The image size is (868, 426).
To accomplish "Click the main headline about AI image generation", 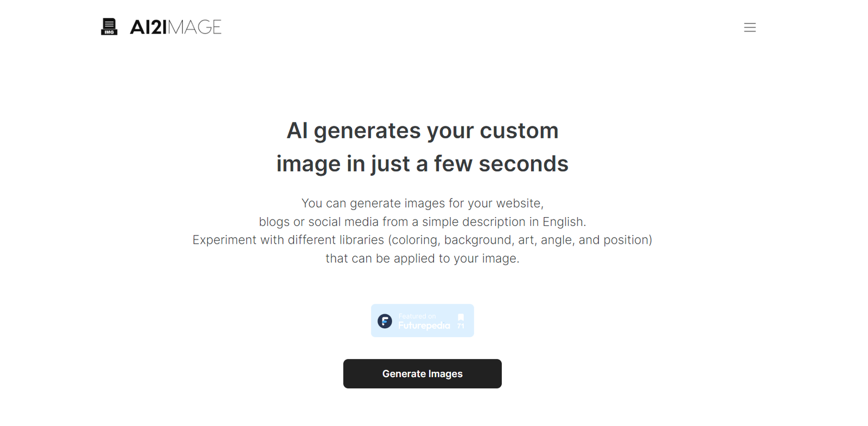I will [x=423, y=147].
